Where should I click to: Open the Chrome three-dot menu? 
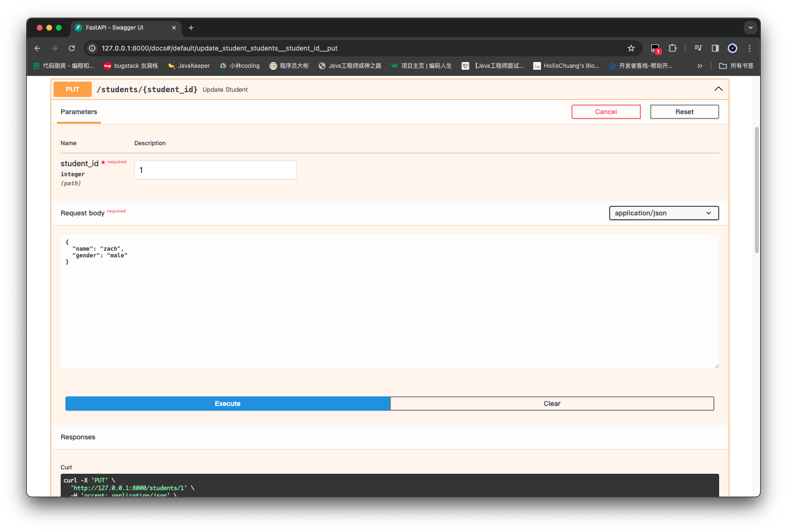750,48
